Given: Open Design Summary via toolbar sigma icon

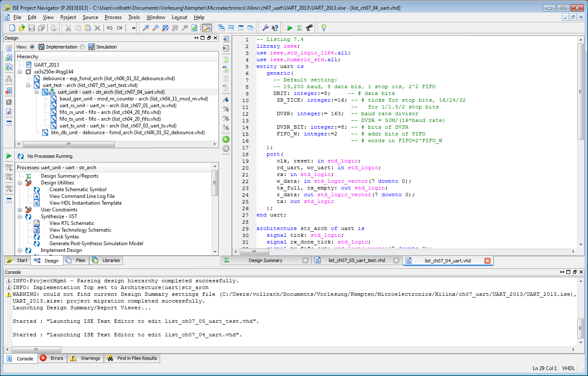Looking at the screenshot, I should [x=299, y=28].
